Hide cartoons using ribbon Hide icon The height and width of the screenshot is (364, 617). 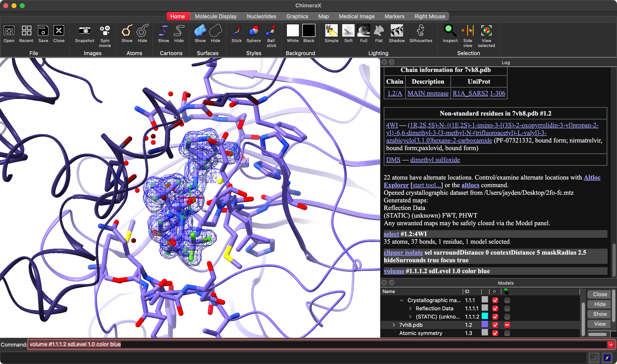(179, 31)
